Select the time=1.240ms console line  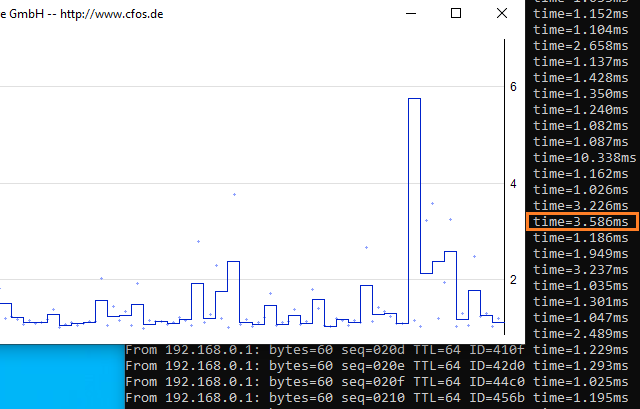tap(580, 110)
